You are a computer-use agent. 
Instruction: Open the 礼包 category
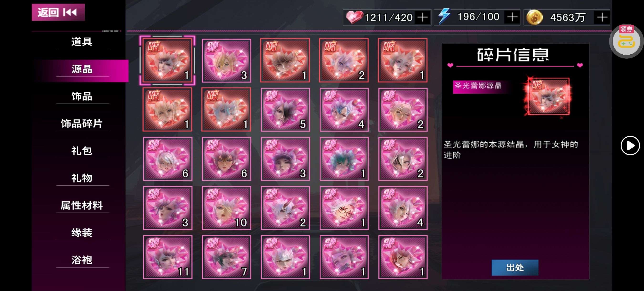[x=82, y=151]
